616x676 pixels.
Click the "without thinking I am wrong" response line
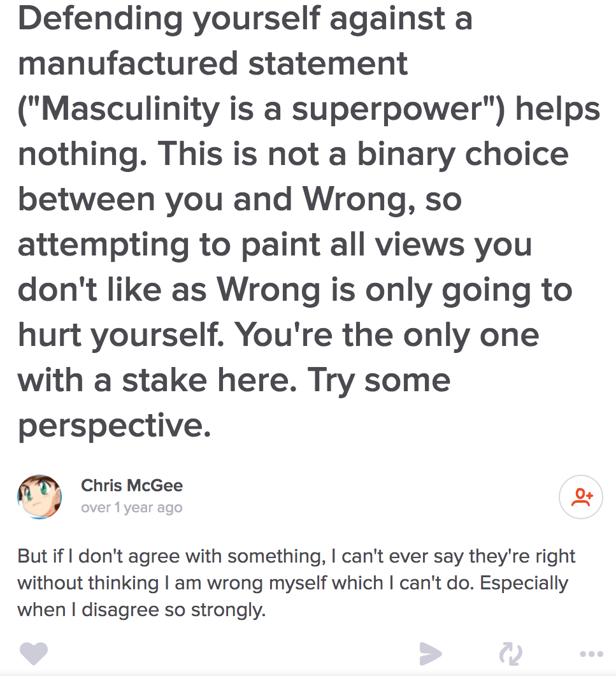(292, 583)
